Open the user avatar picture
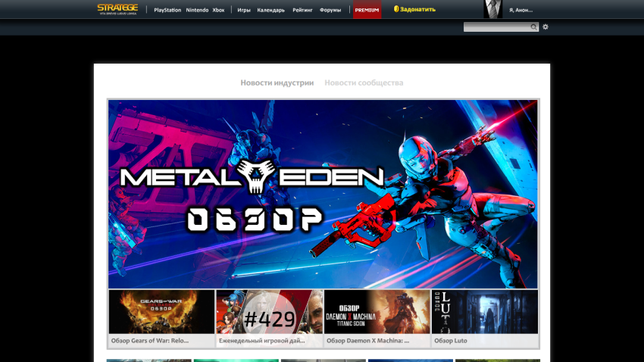The image size is (644, 362). click(x=493, y=9)
